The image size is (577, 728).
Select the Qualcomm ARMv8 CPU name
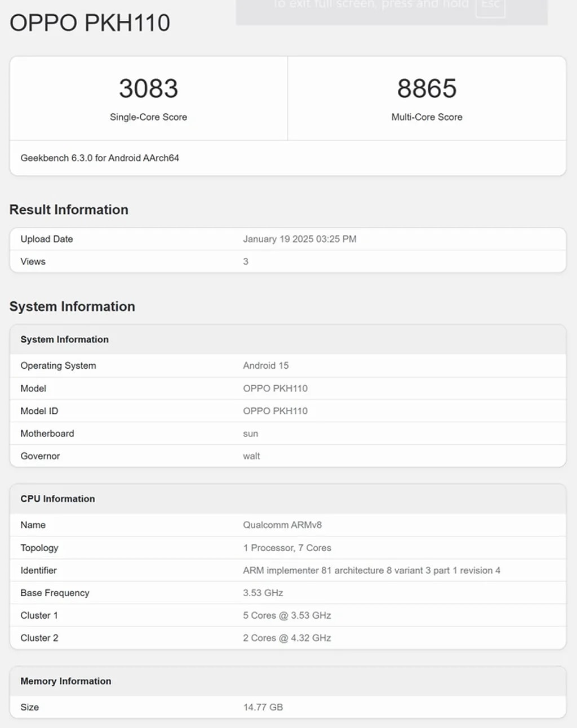282,525
